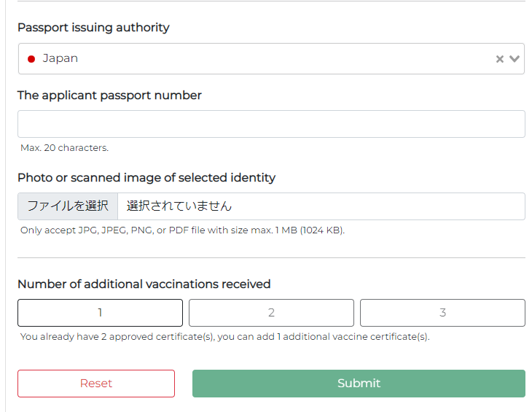Click the approved certificates notice text
This screenshot has height=412, width=532.
[224, 336]
